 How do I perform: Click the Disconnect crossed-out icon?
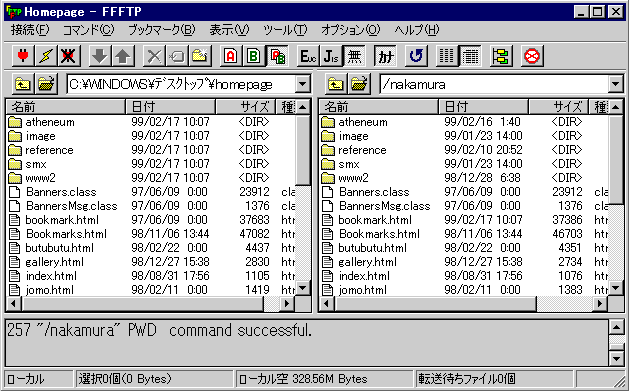tap(68, 56)
